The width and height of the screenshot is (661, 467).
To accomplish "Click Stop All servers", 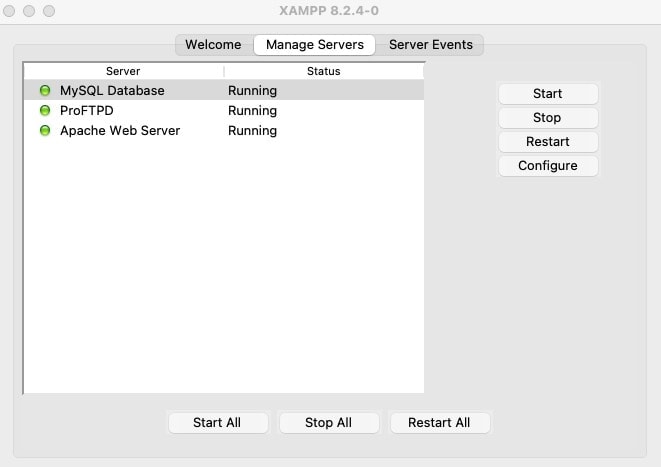I will point(329,423).
